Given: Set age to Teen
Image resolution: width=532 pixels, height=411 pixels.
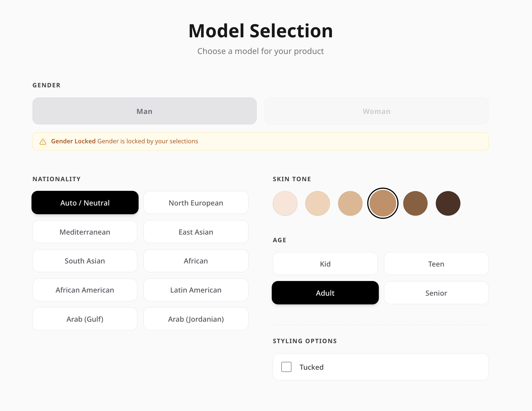Looking at the screenshot, I should [x=436, y=264].
